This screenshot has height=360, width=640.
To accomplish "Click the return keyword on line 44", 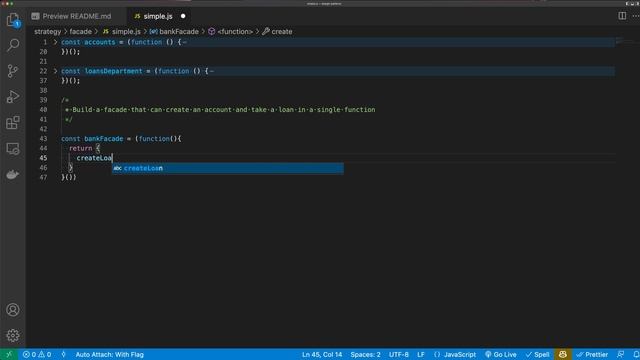I will click(x=80, y=148).
